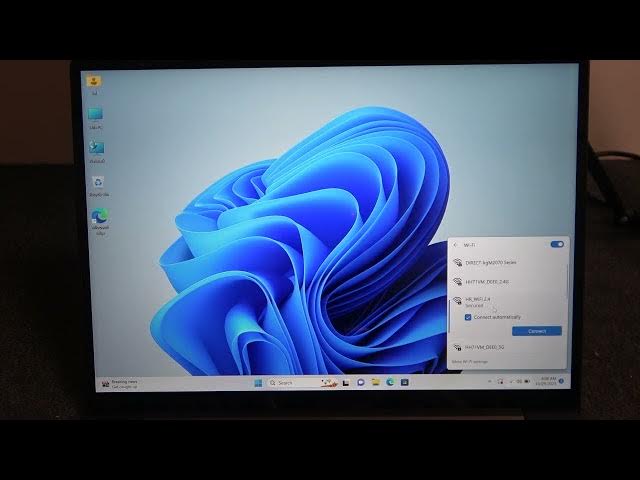Click the Connect button
The image size is (640, 480).
(x=536, y=331)
